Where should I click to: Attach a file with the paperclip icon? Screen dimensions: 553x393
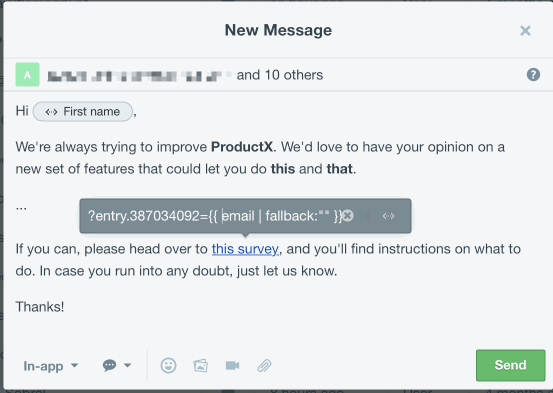point(264,366)
